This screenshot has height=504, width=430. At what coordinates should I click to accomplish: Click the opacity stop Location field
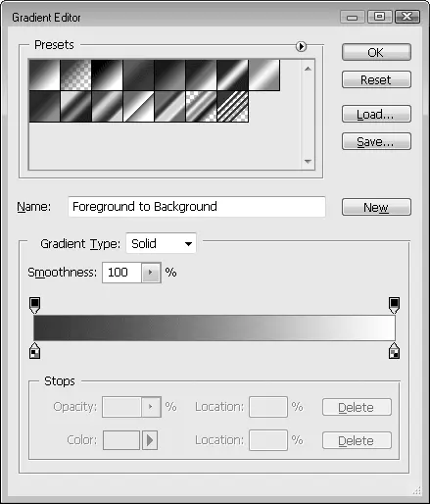[268, 407]
